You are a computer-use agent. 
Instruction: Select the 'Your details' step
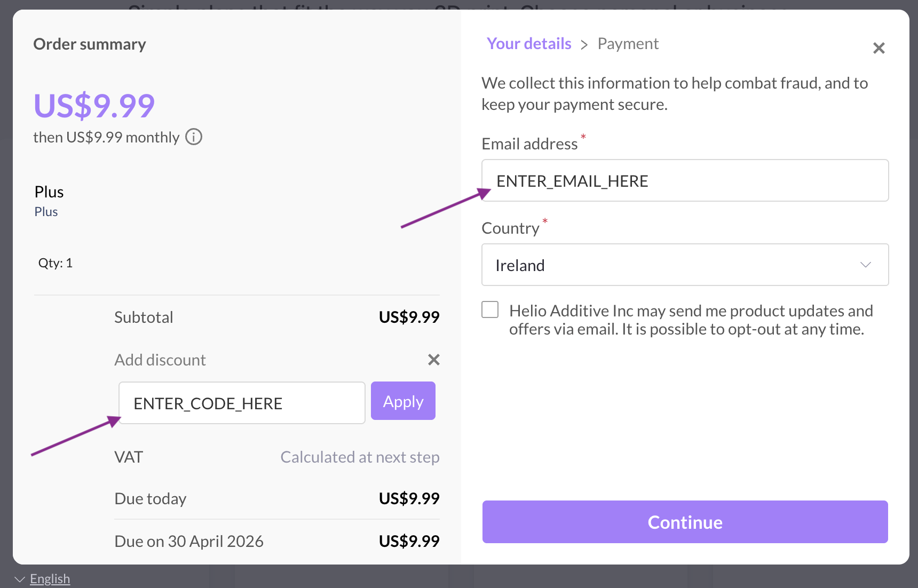(x=528, y=44)
